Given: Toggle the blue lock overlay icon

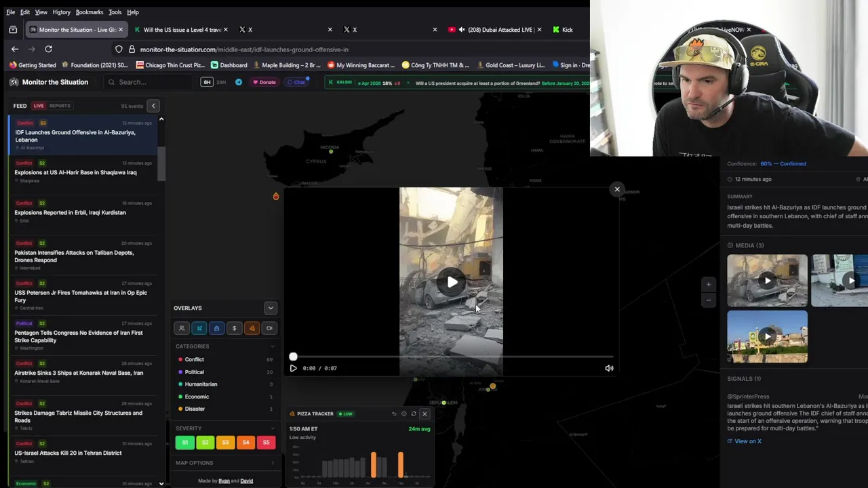Looking at the screenshot, I should pyautogui.click(x=217, y=328).
